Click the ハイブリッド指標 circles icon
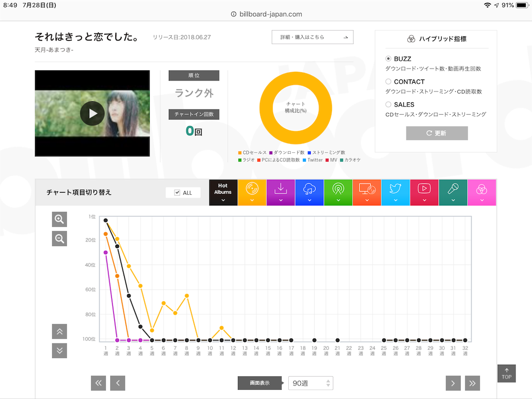Screen dimensions: 532x399 pos(411,39)
